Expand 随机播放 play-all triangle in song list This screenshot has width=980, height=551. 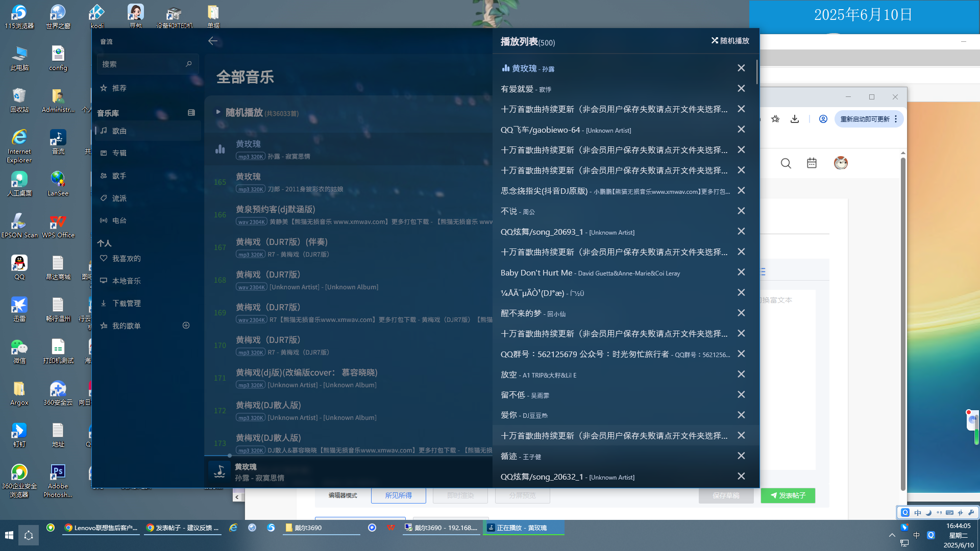tap(218, 112)
